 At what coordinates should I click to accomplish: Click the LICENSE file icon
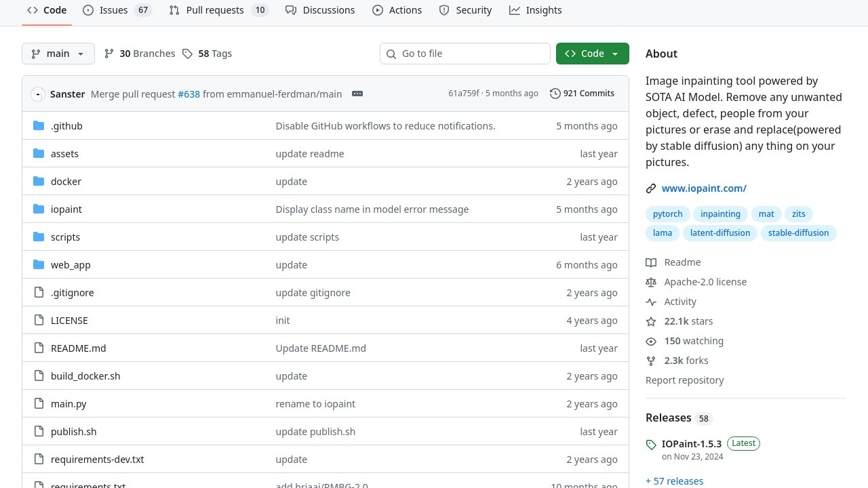[x=39, y=321]
